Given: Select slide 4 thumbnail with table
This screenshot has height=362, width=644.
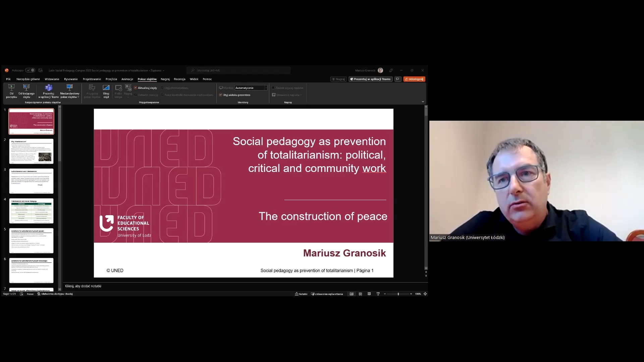Looking at the screenshot, I should (31, 211).
